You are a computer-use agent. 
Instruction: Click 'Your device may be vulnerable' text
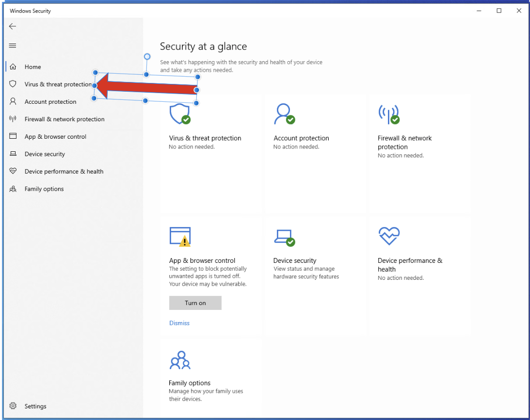pos(208,284)
